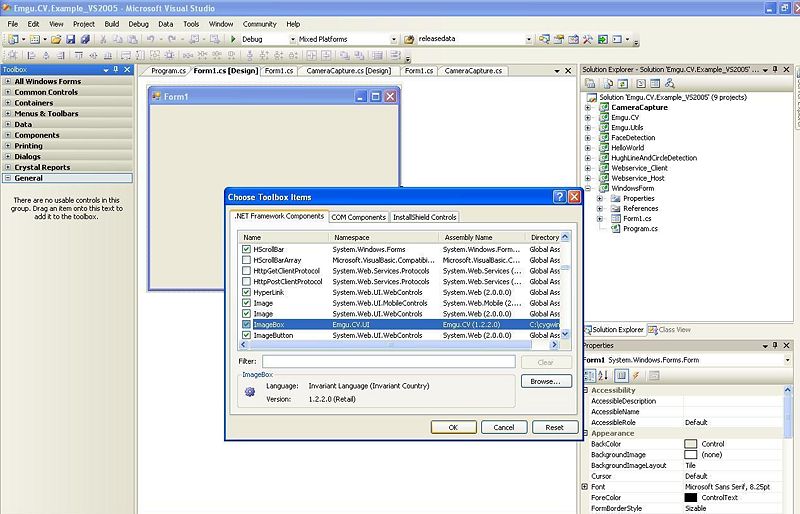The height and width of the screenshot is (514, 800).
Task: Click the Browse... button
Action: tap(546, 381)
